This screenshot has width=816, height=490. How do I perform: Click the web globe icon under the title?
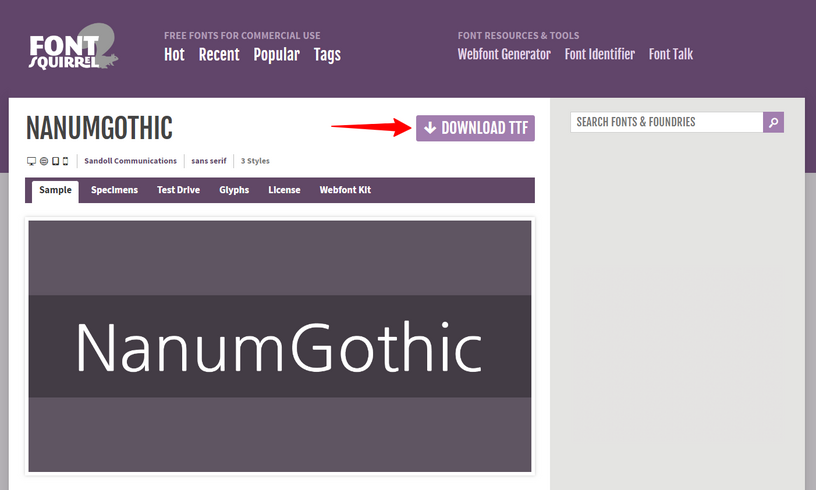[44, 161]
